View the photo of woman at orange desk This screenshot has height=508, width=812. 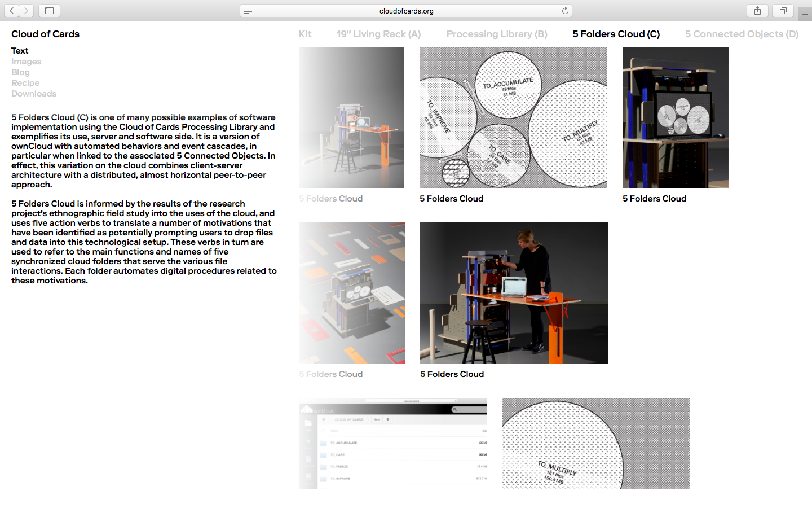pyautogui.click(x=514, y=293)
